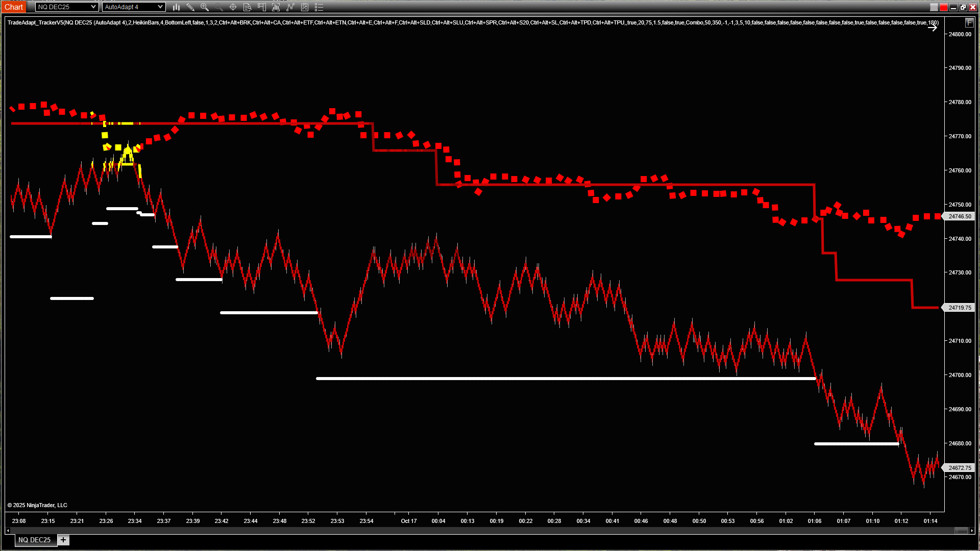
Task: Select the drawing tools pencil icon
Action: (190, 7)
